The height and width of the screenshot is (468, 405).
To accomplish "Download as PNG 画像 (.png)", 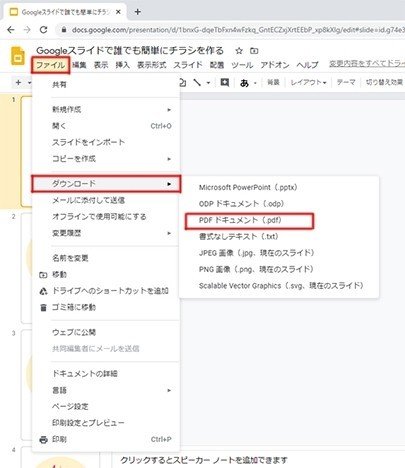I will (x=279, y=269).
